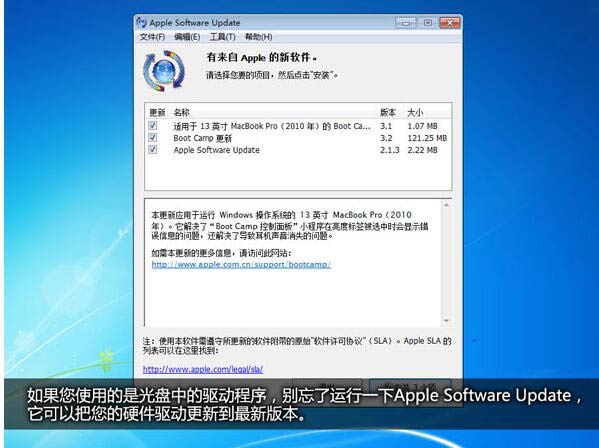
Task: Sort list by 更新 column header
Action: (157, 113)
